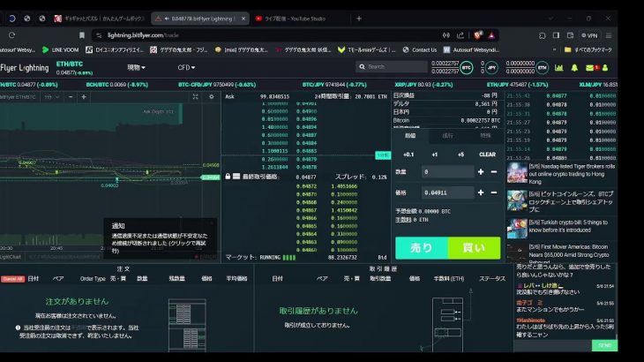The image size is (644, 362).
Task: Click the VPN button
Action: click(589, 35)
